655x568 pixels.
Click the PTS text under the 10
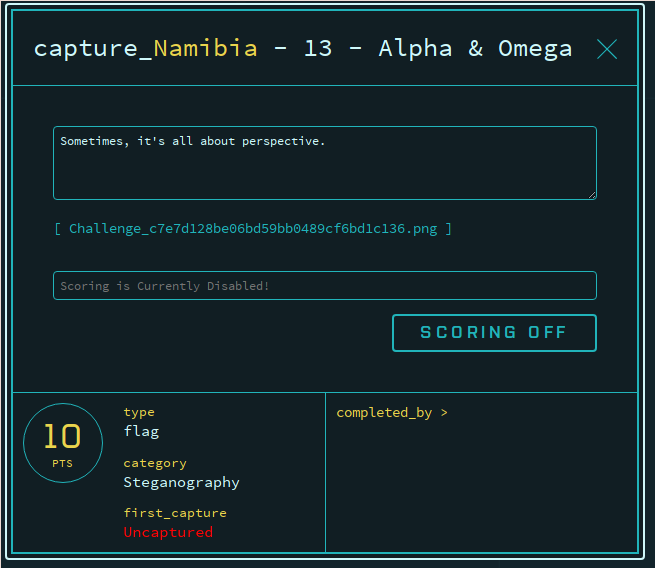click(63, 464)
